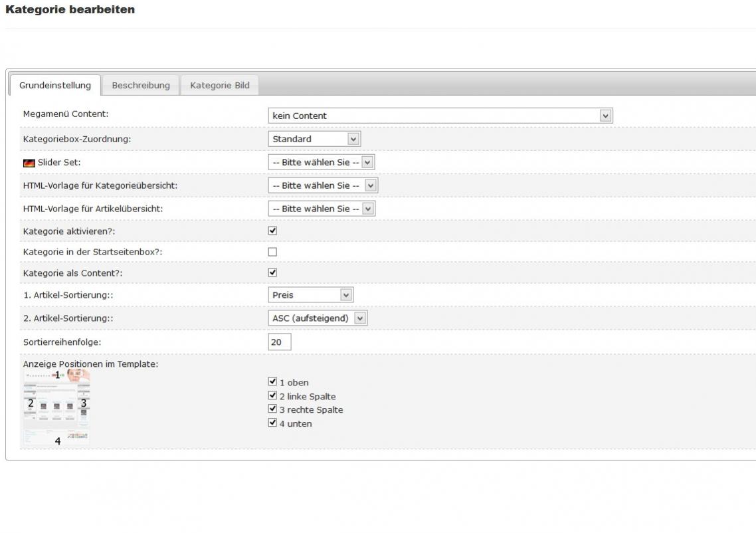
Task: Toggle the 2 linke Spalte checkbox
Action: [272, 395]
